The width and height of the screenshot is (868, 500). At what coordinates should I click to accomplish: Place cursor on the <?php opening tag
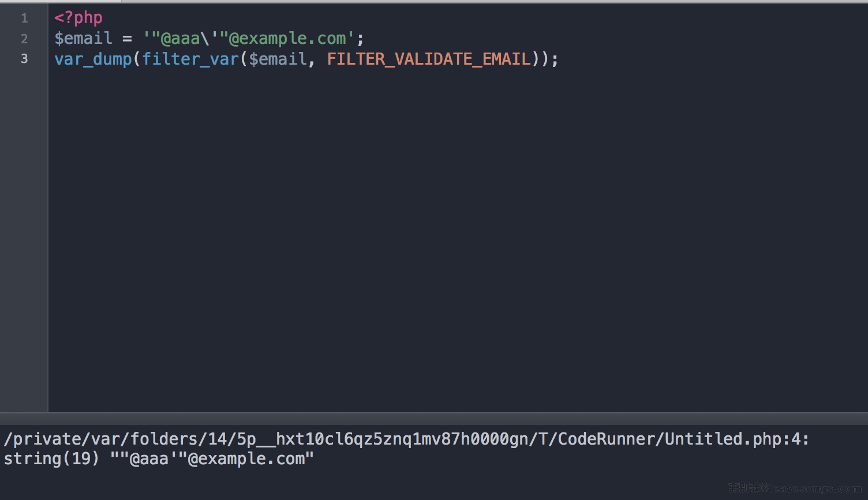pyautogui.click(x=78, y=18)
